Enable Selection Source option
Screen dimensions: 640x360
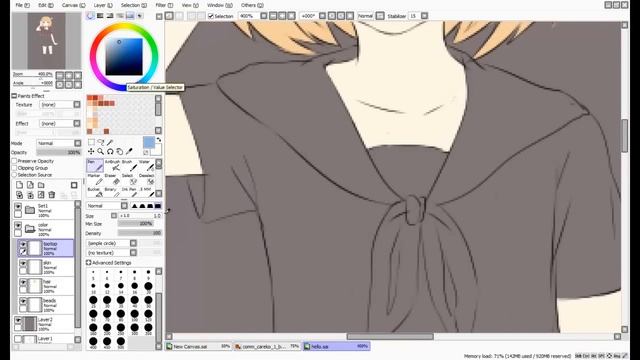click(14, 175)
